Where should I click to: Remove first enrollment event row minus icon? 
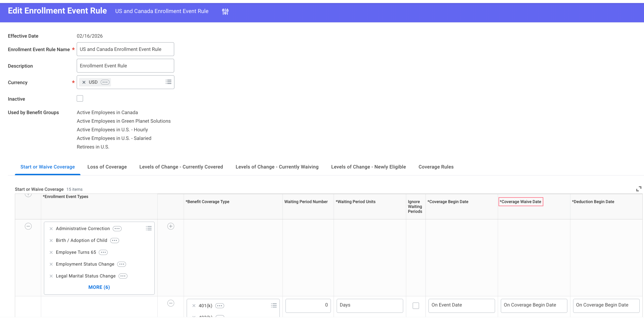[28, 226]
